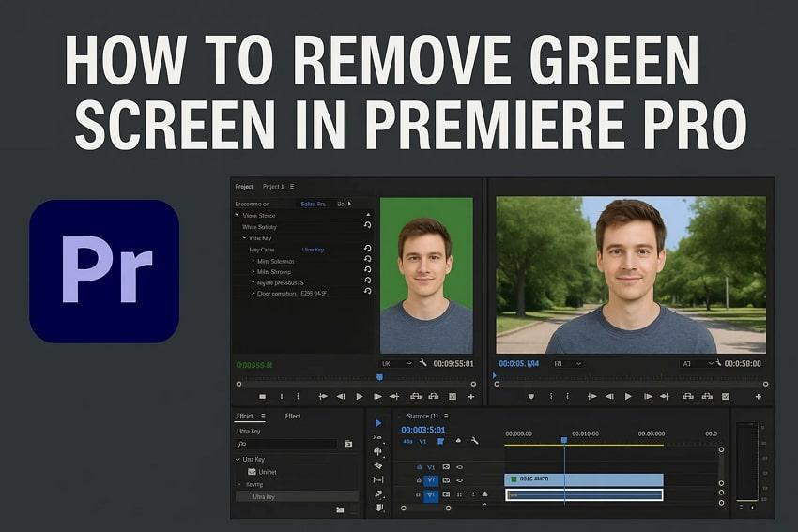Screen dimensions: 798x532
Task: Expand the Milm. Solermos property
Action: click(x=253, y=261)
